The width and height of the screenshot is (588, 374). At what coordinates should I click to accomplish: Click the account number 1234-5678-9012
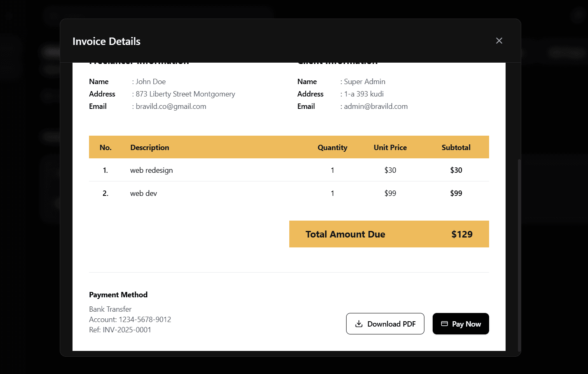145,320
